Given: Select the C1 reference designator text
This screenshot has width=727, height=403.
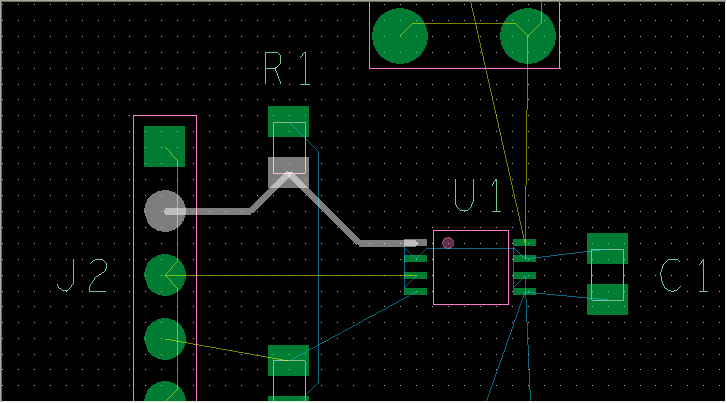Looking at the screenshot, I should [685, 276].
